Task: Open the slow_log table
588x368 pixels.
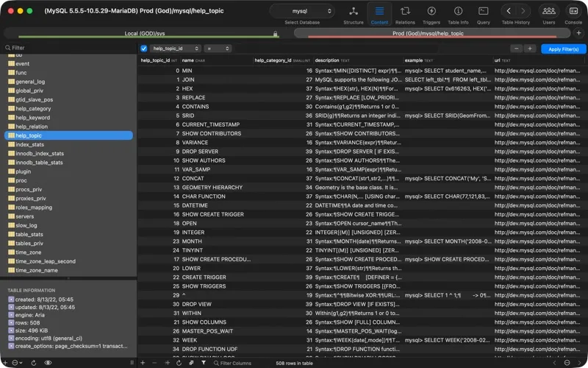Action: [26, 225]
